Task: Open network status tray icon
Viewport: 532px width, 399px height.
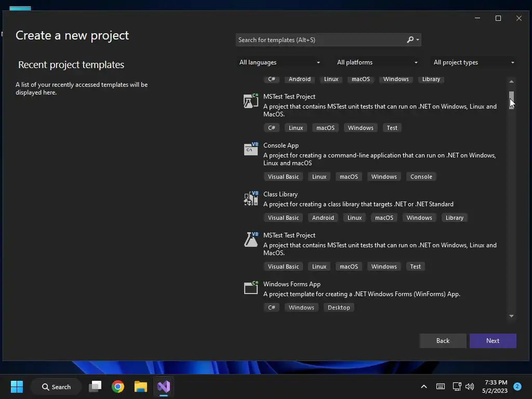Action: (457, 387)
